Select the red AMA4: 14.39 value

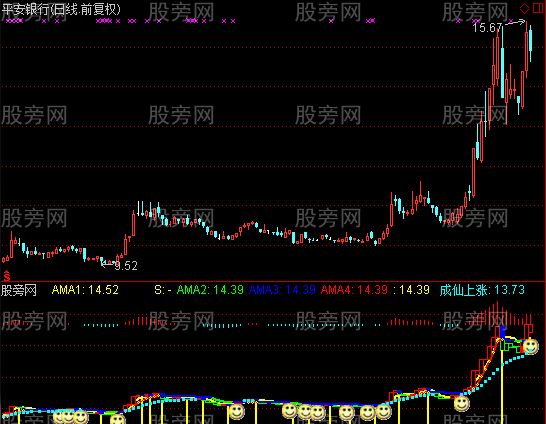click(354, 290)
